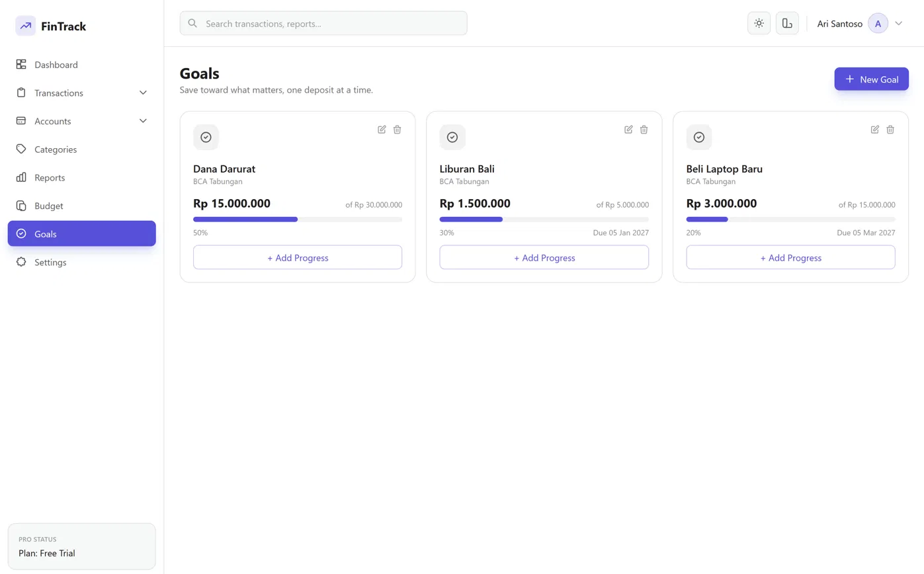Screen dimensions: 924x574
Task: Click the magnifier icon in search bar
Action: (192, 23)
